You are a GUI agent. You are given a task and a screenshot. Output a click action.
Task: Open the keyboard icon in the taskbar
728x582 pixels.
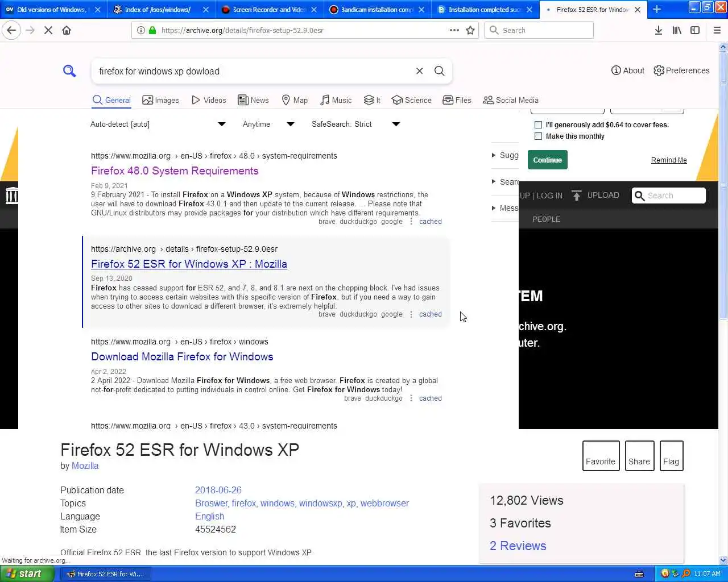[x=639, y=574]
